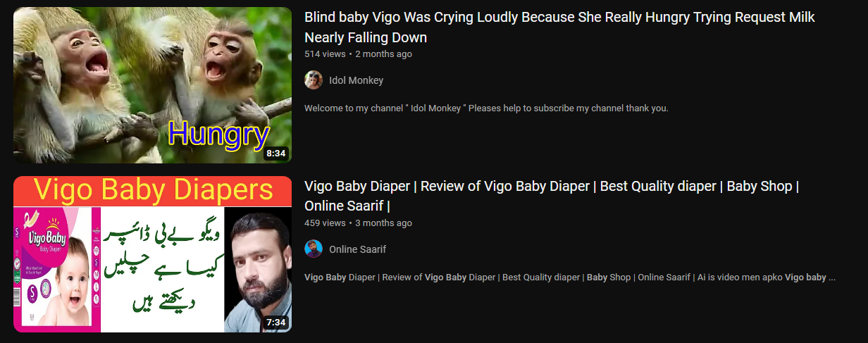Click the 8:34 duration badge
Viewport: 868px width, 343px height.
276,153
